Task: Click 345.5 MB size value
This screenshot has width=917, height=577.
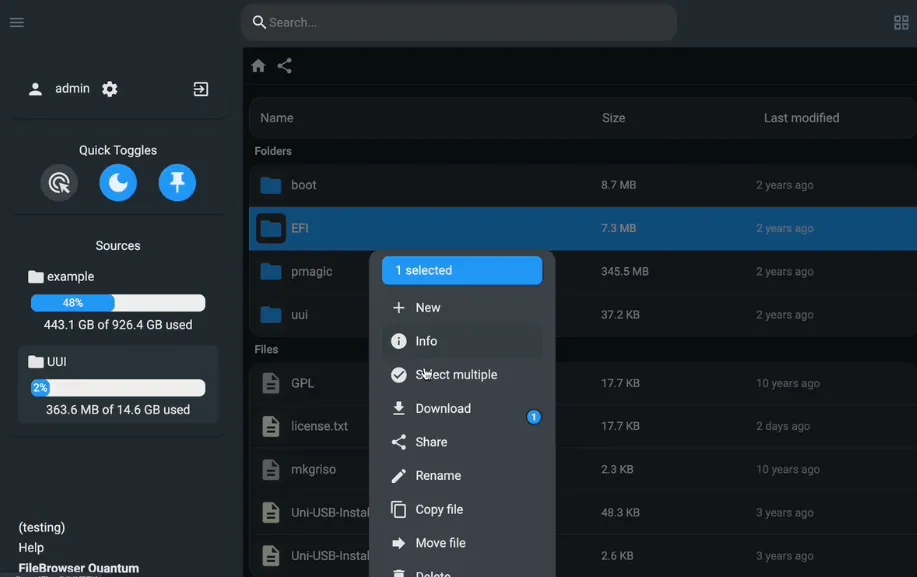Action: 625,271
